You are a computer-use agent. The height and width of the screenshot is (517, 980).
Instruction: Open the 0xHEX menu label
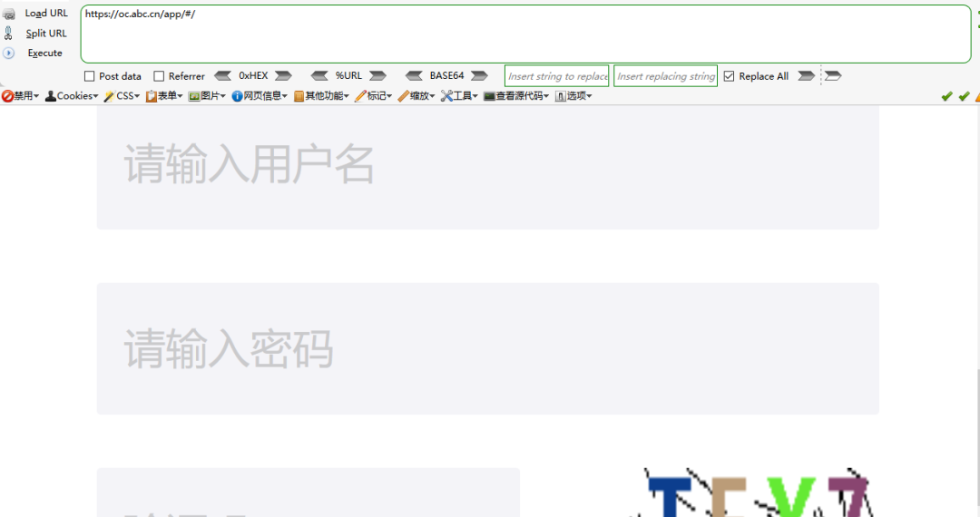[x=253, y=75]
